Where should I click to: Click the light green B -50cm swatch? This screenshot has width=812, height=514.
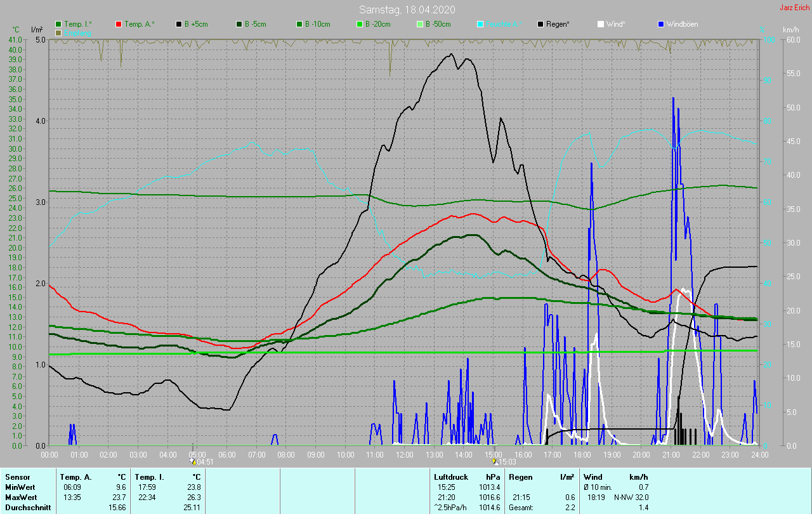click(x=420, y=24)
